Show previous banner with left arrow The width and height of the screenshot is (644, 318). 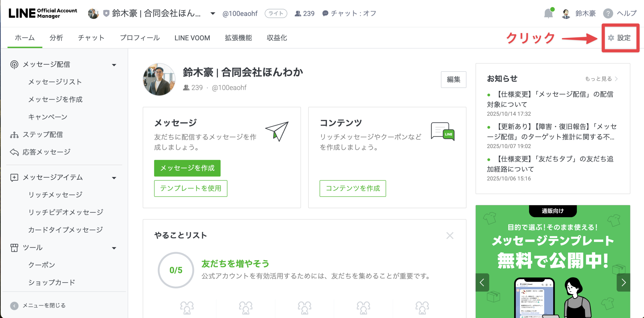coord(482,282)
